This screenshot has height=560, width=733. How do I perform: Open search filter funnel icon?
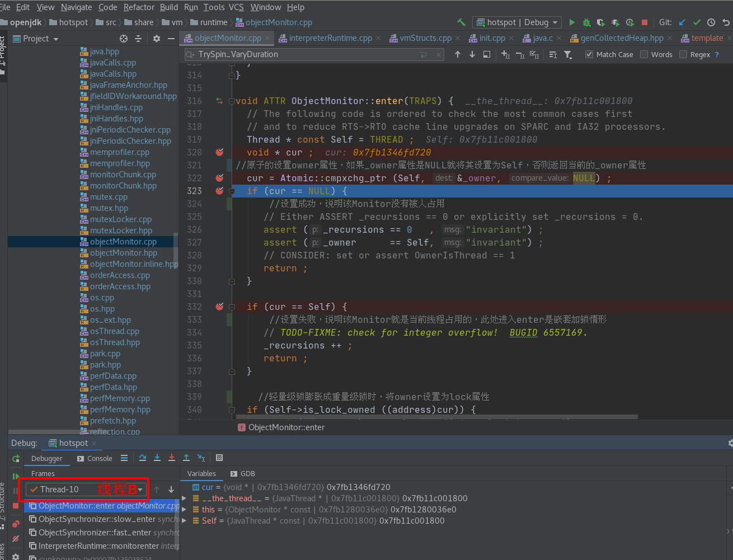tap(568, 54)
